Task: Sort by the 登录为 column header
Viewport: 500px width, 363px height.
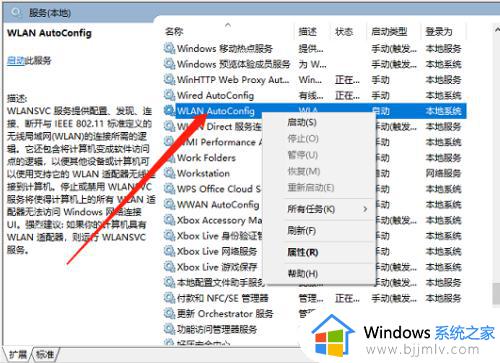Action: point(443,32)
